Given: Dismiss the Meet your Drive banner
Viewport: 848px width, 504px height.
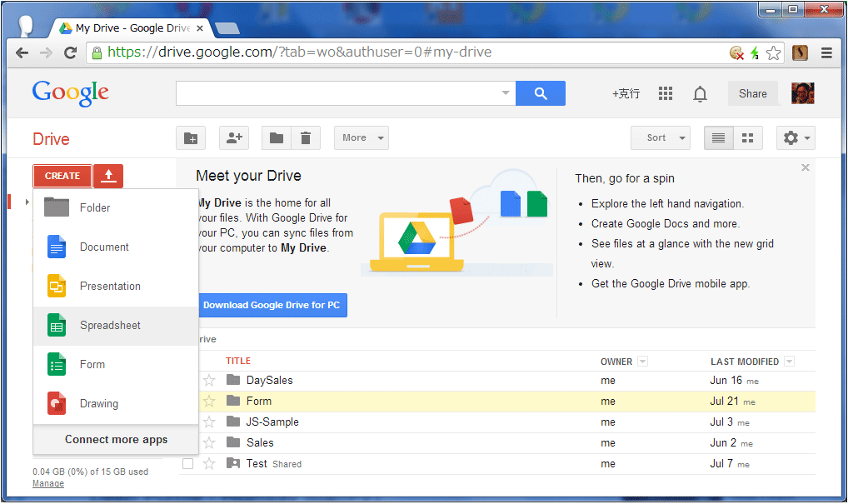Looking at the screenshot, I should (806, 167).
